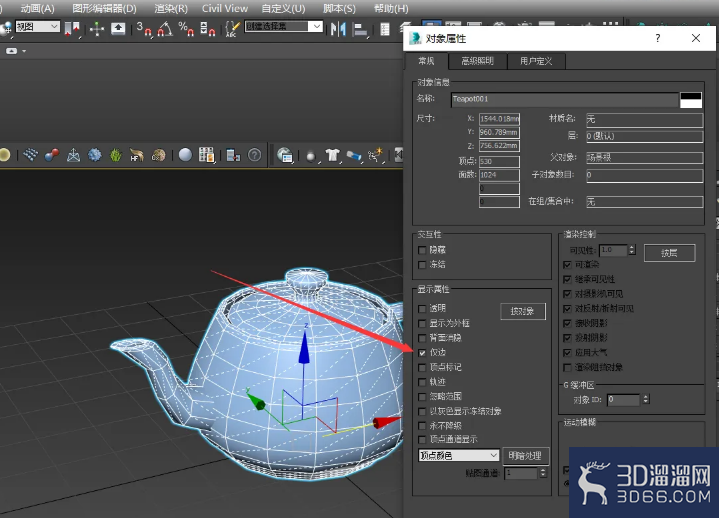Switch to the 高级照明 tab
Image resolution: width=719 pixels, height=518 pixels.
[477, 61]
